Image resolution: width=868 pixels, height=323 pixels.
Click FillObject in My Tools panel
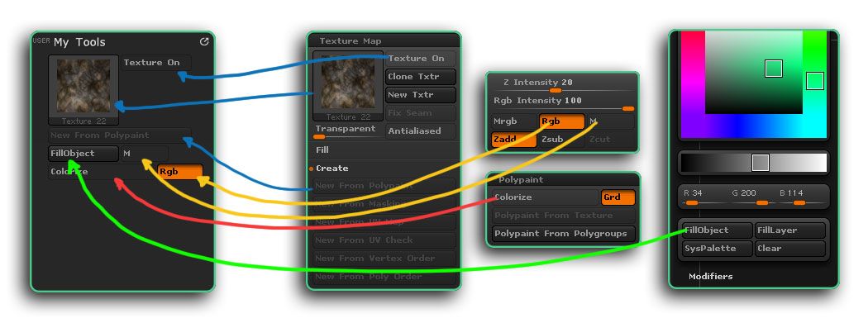coord(83,154)
